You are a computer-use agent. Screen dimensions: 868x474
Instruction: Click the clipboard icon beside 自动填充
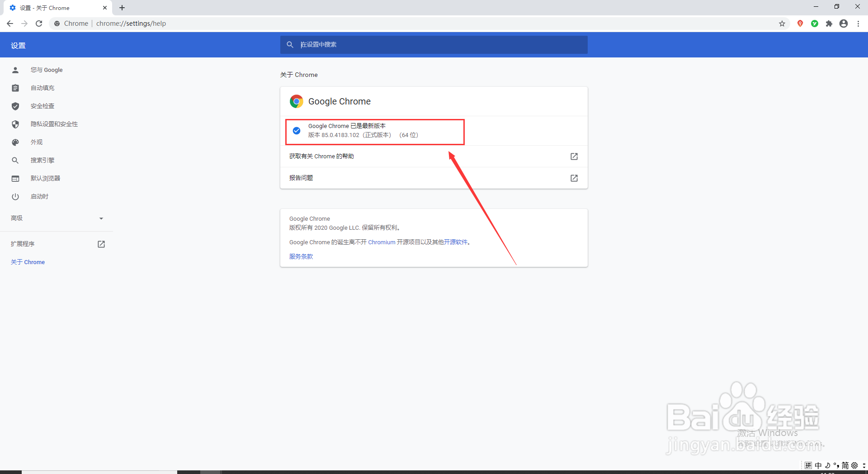click(15, 88)
